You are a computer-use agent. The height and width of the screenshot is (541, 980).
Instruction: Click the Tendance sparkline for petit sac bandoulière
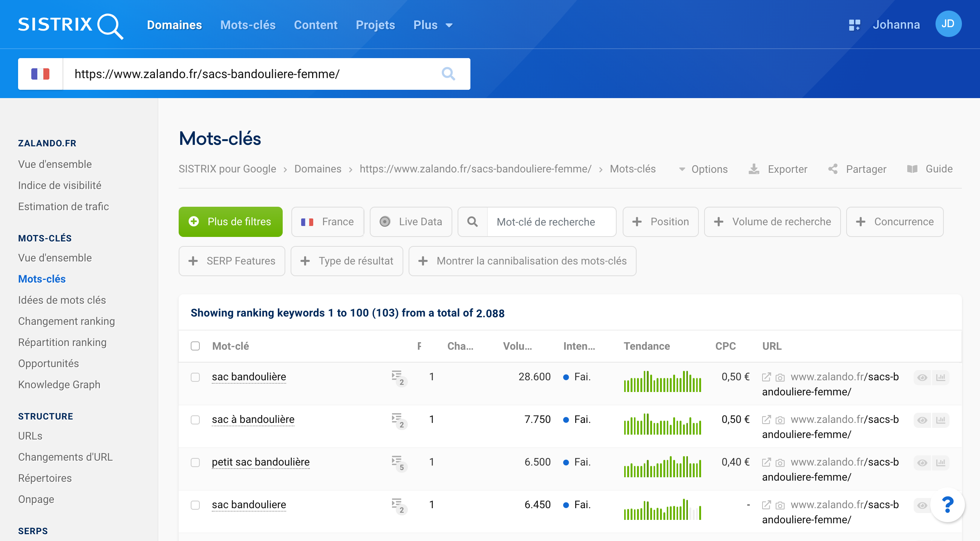(x=662, y=467)
